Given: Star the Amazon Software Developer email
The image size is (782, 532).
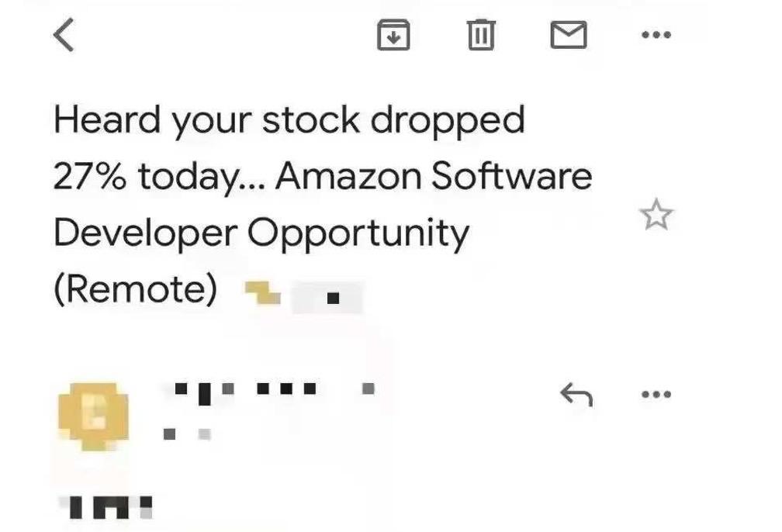Looking at the screenshot, I should [657, 215].
